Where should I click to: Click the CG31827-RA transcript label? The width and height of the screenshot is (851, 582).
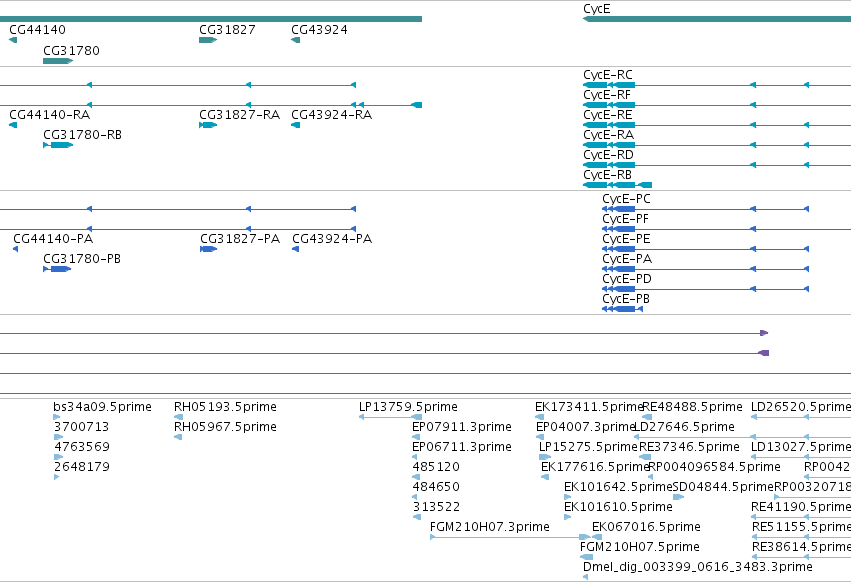pos(239,115)
